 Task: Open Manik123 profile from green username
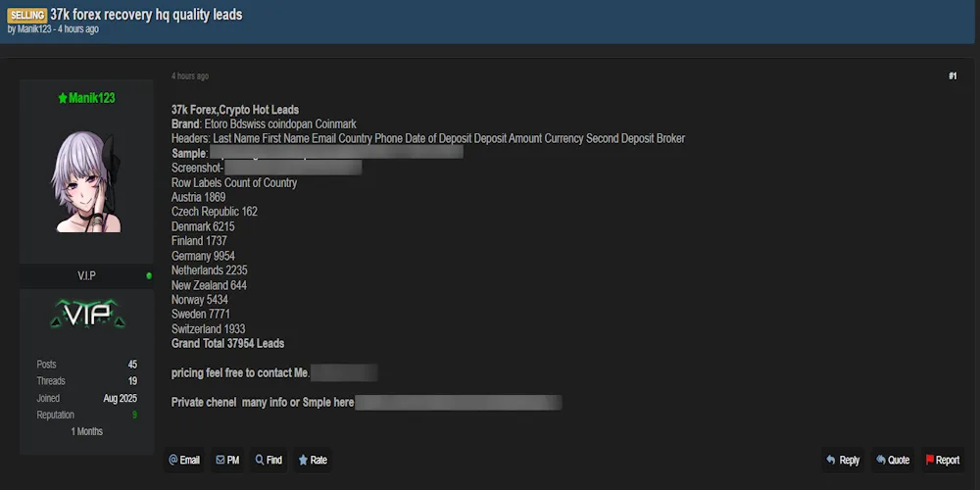[92, 98]
